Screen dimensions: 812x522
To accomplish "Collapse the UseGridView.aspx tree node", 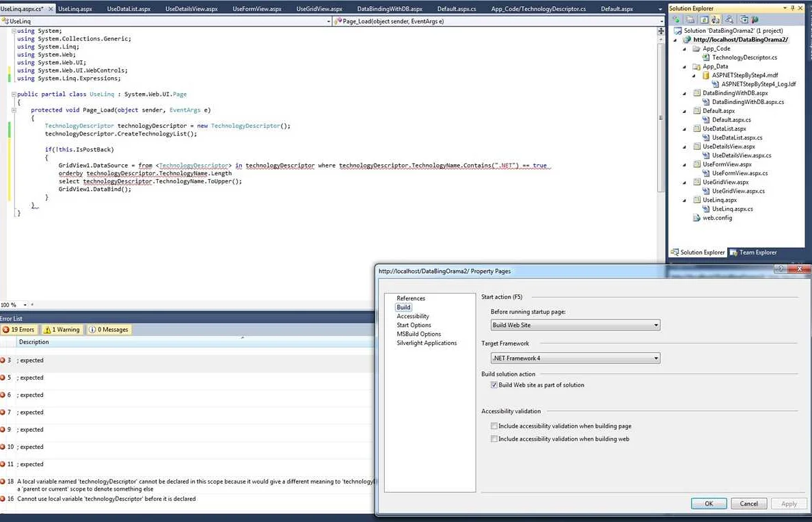I will point(685,183).
